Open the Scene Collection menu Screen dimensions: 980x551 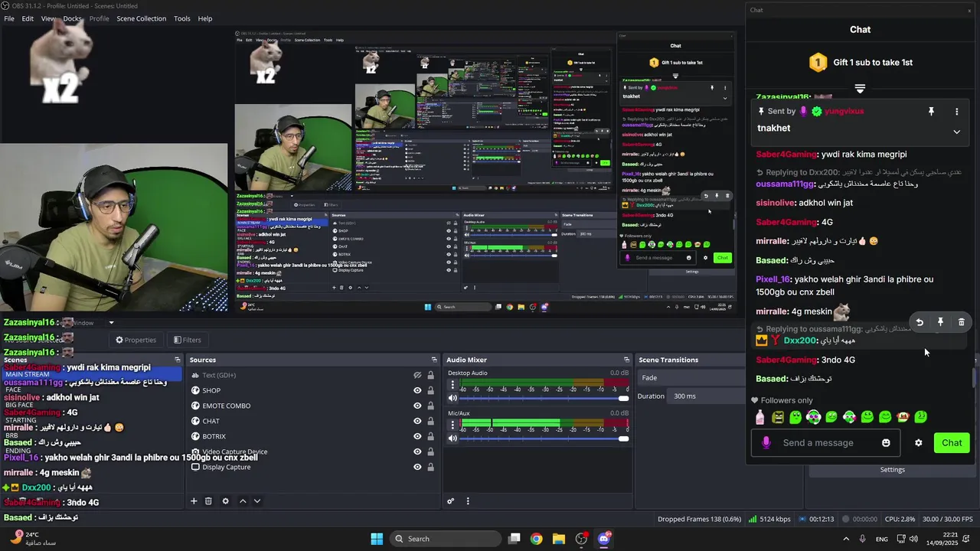click(x=141, y=18)
